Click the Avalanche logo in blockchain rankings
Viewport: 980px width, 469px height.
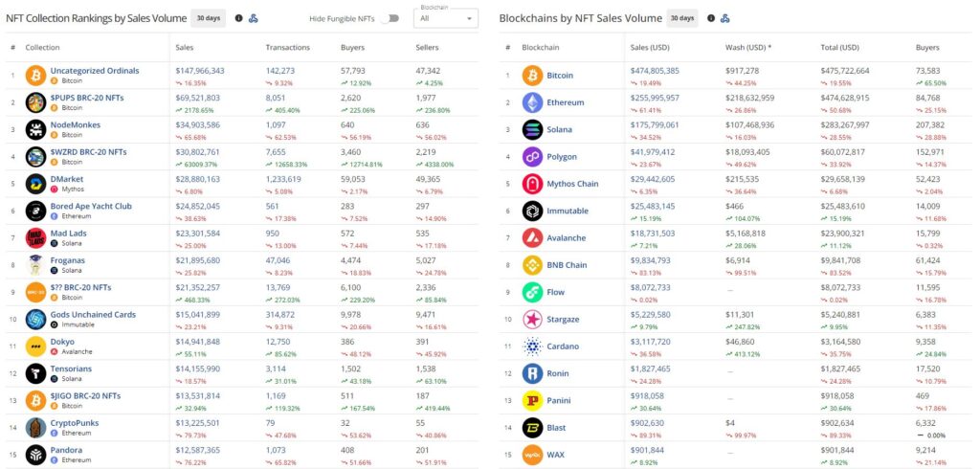533,237
